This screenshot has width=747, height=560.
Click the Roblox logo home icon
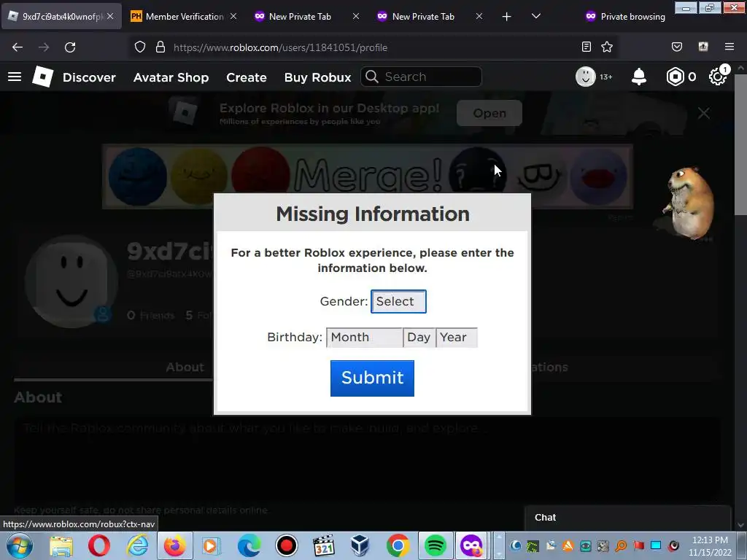42,77
